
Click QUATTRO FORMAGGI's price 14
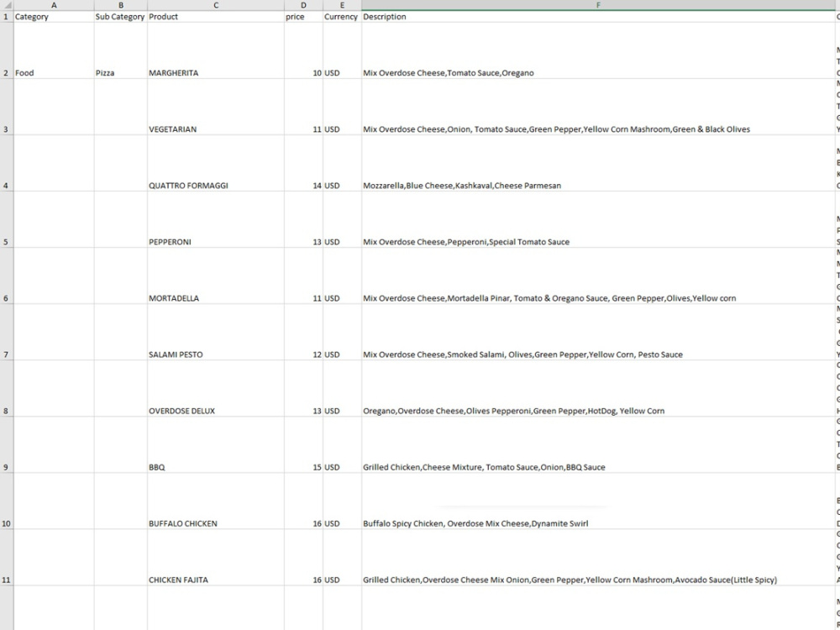[303, 164]
